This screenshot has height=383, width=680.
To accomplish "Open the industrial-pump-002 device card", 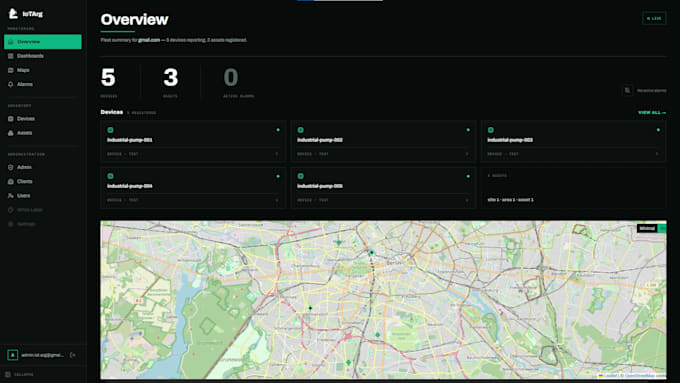I will click(x=383, y=141).
